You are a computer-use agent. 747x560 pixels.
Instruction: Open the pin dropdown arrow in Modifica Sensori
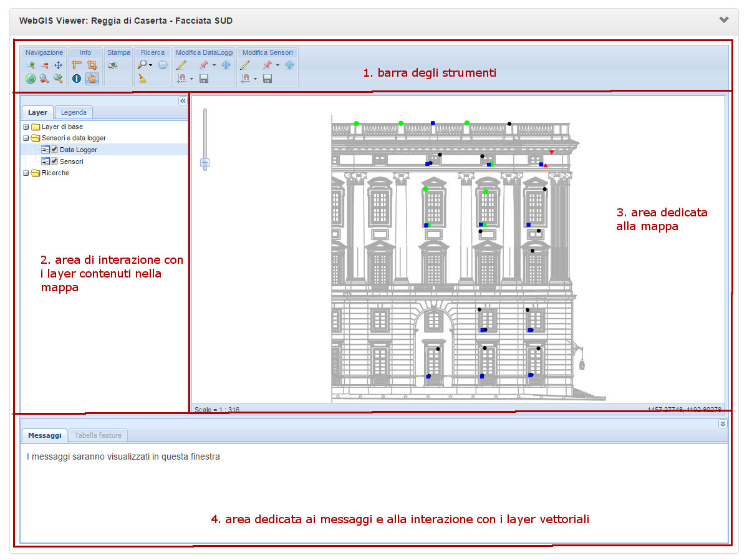pos(277,65)
